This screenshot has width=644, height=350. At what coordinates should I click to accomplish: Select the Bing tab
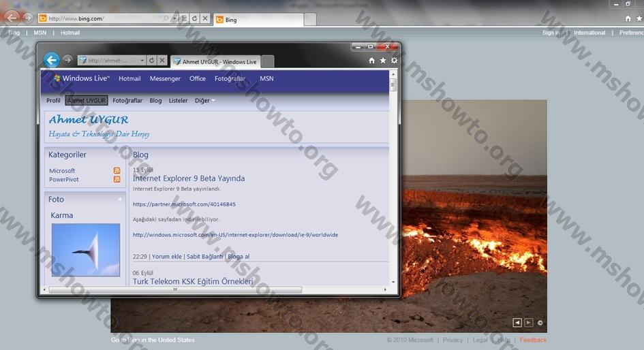click(259, 20)
